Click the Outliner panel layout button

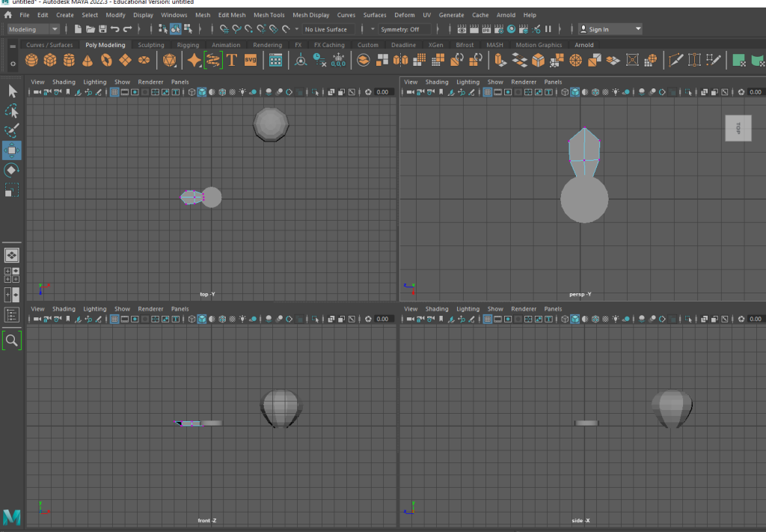coord(12,315)
